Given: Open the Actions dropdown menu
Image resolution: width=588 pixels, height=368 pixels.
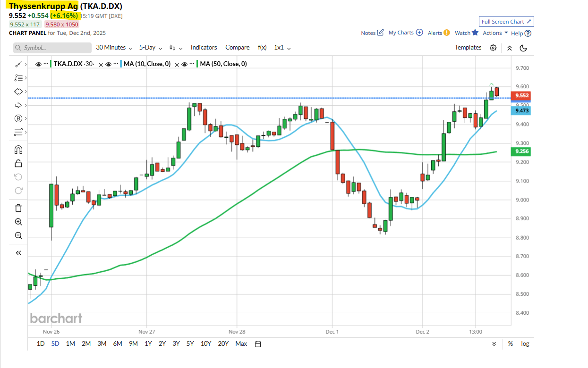Looking at the screenshot, I should pos(495,33).
